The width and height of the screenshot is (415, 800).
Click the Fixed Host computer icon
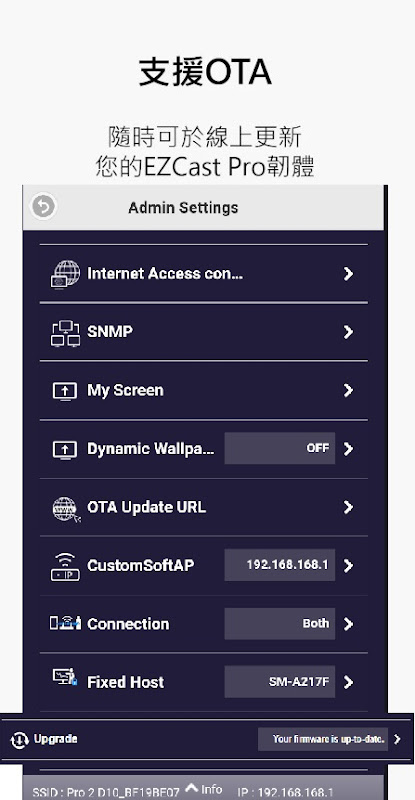[x=65, y=678]
